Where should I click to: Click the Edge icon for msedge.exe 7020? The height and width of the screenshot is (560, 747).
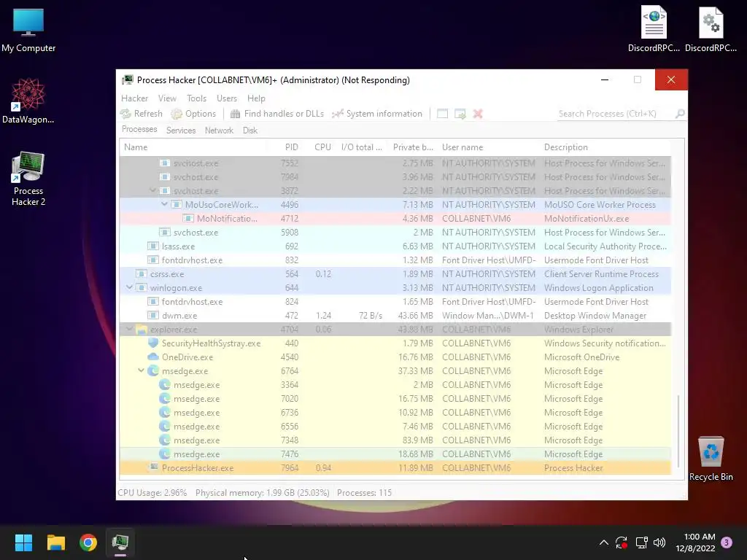pyautogui.click(x=165, y=399)
